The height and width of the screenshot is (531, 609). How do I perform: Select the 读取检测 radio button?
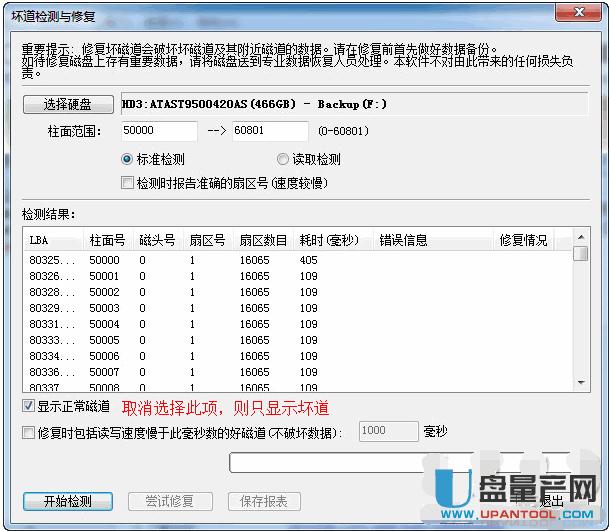pos(283,159)
